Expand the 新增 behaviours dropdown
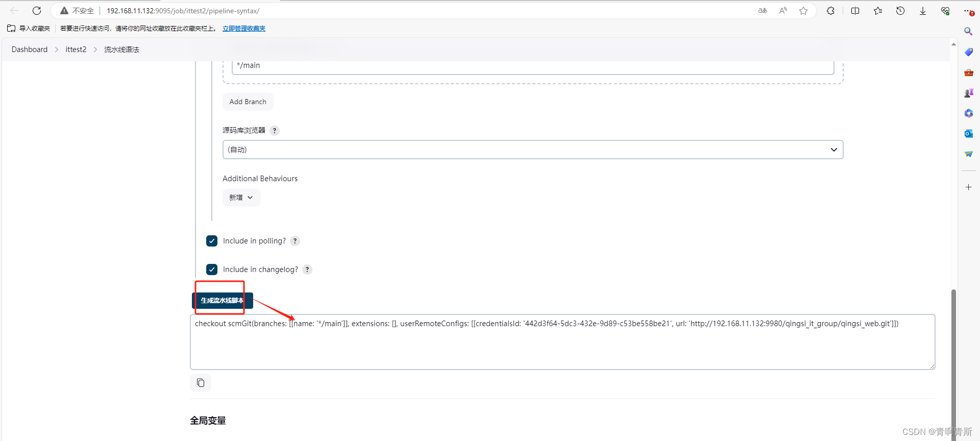This screenshot has height=441, width=980. pos(241,198)
